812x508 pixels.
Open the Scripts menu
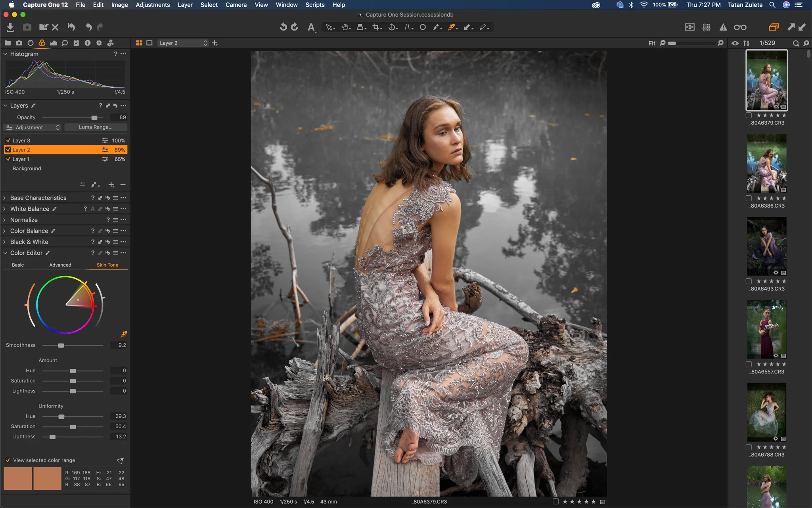[x=315, y=5]
